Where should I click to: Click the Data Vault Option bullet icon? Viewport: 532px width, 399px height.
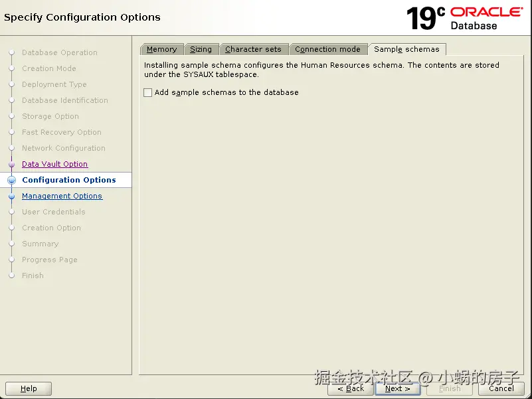(11, 164)
